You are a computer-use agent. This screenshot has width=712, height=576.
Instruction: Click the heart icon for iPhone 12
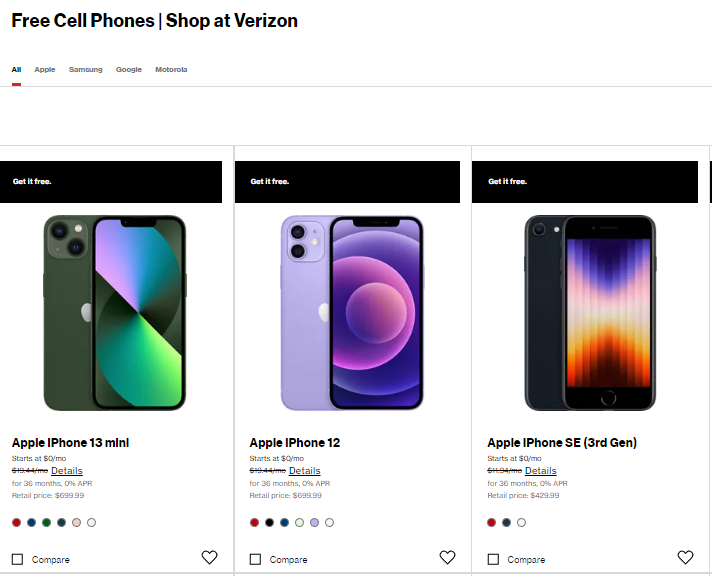[x=447, y=558]
